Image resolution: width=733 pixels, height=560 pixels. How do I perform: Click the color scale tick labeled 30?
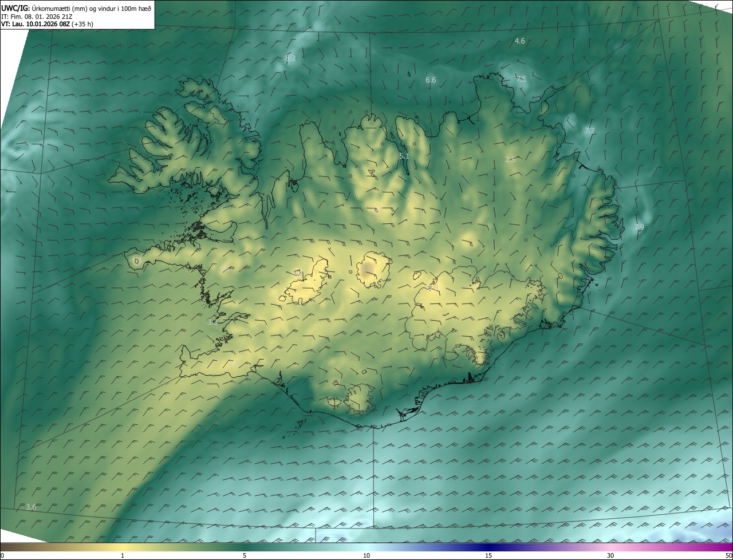point(610,555)
